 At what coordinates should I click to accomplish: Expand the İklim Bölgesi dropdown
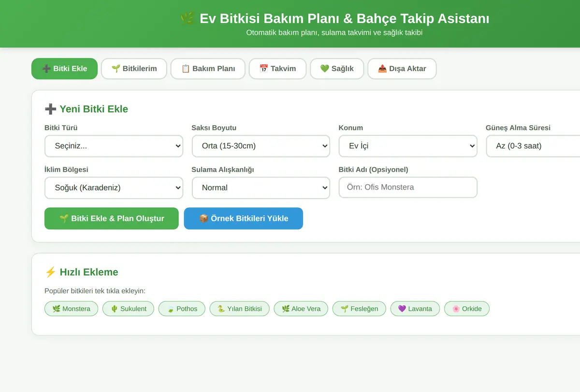click(114, 188)
